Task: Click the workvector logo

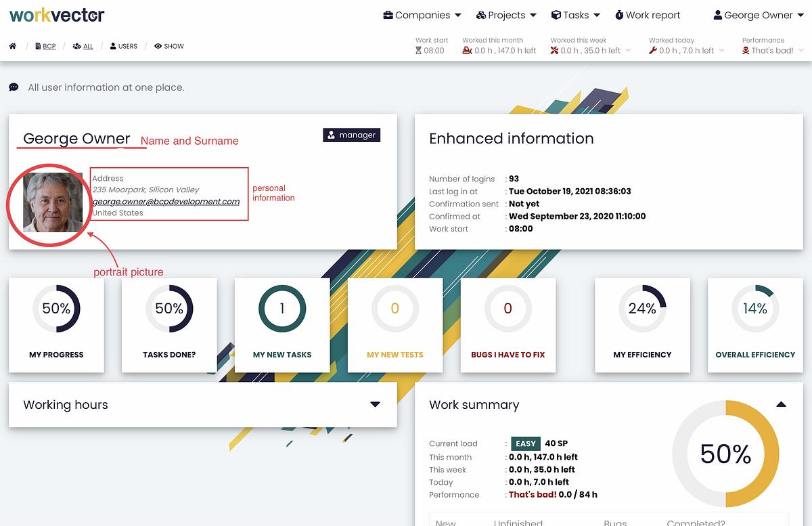Action: [57, 15]
